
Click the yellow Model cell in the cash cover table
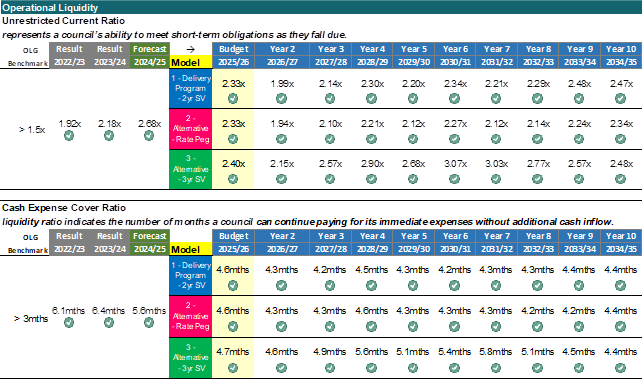pos(191,249)
